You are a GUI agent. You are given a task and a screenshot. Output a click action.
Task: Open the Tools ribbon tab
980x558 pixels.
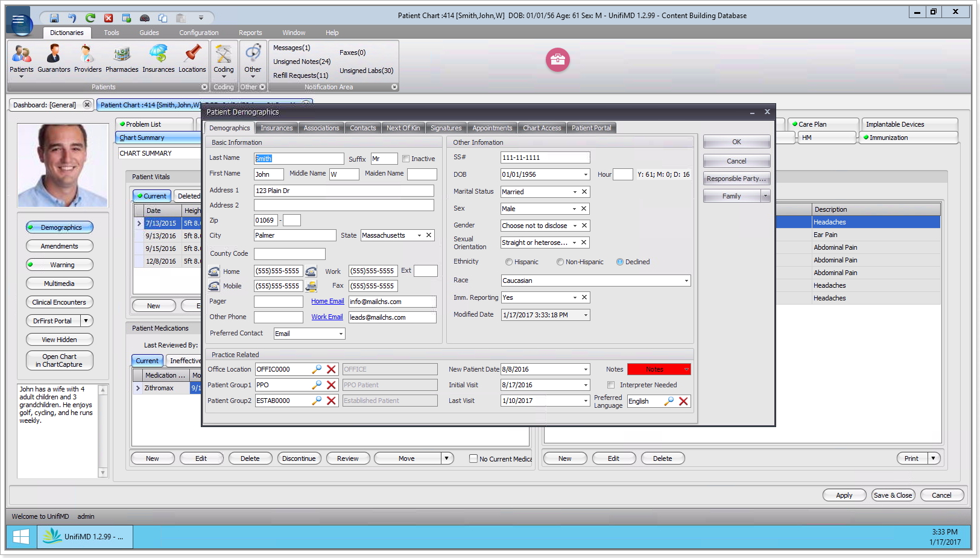click(x=112, y=33)
